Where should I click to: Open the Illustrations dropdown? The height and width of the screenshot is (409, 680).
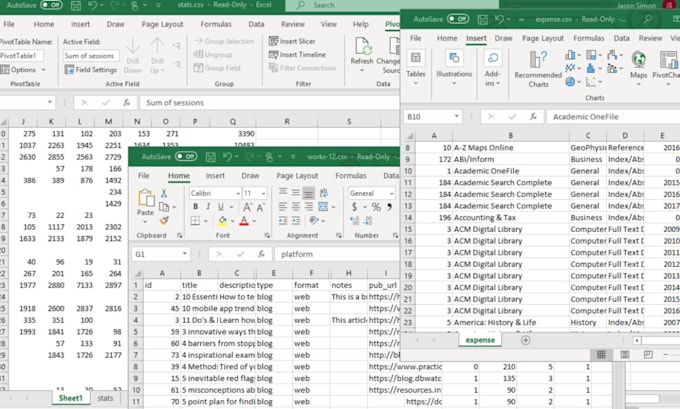click(454, 67)
